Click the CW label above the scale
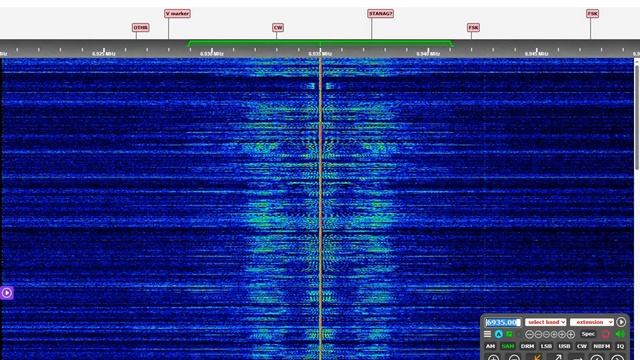The width and height of the screenshot is (640, 360). coord(278,27)
